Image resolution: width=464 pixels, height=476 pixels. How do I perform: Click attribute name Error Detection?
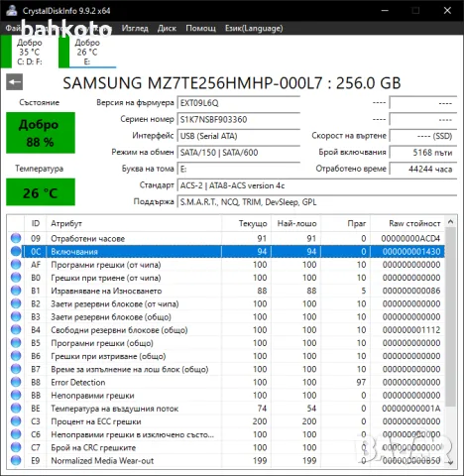[78, 382]
